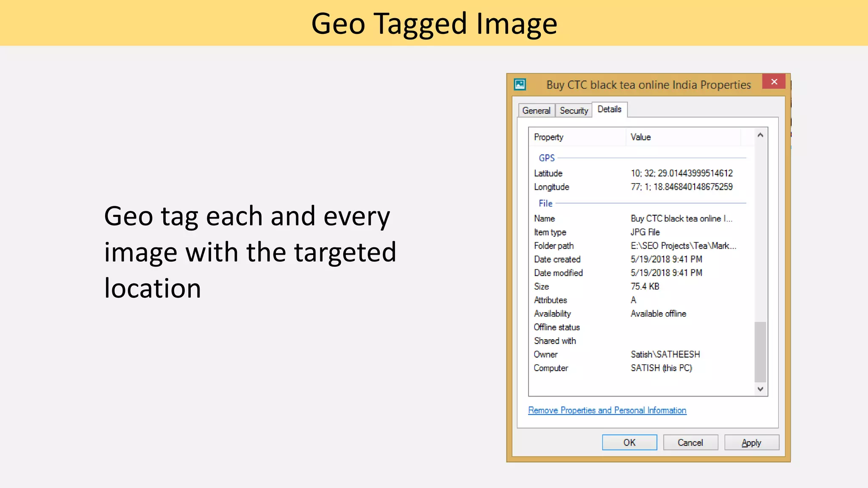
Task: Select the GPS section header
Action: coord(547,158)
